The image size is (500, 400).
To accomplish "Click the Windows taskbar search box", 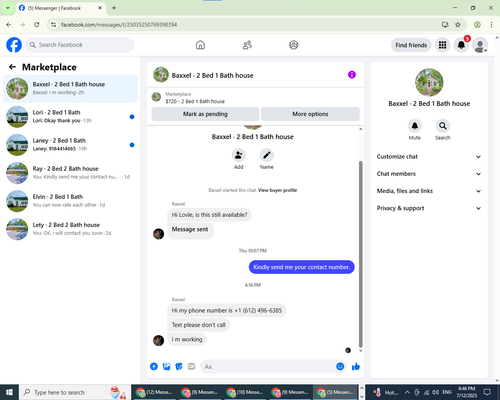I will [75, 392].
